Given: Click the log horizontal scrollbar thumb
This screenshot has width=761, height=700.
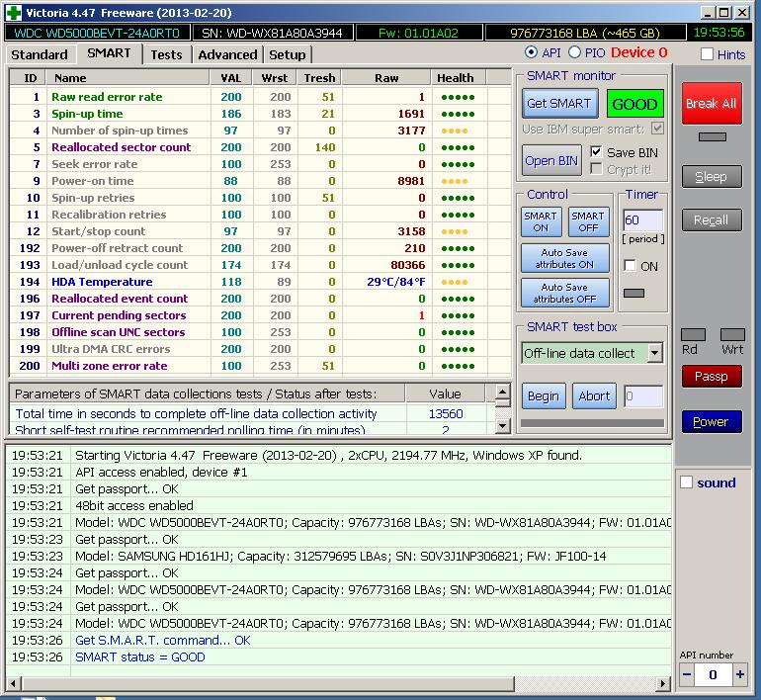Looking at the screenshot, I should tap(268, 684).
